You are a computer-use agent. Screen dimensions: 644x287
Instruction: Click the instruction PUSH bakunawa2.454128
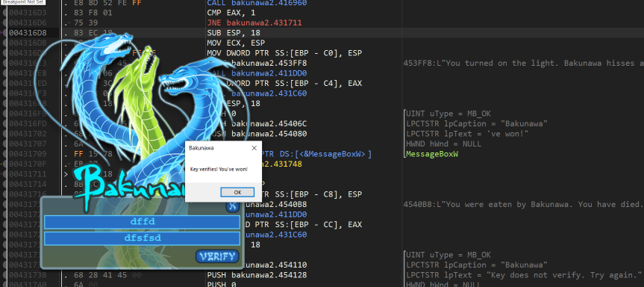pos(257,275)
